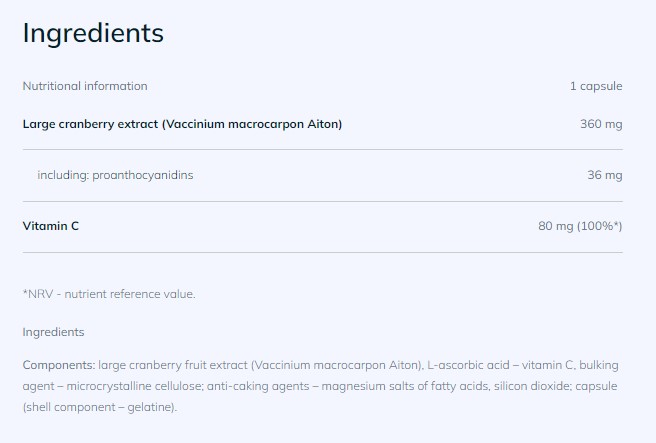
Task: Click the small Ingredients subheading
Action: pyautogui.click(x=53, y=332)
